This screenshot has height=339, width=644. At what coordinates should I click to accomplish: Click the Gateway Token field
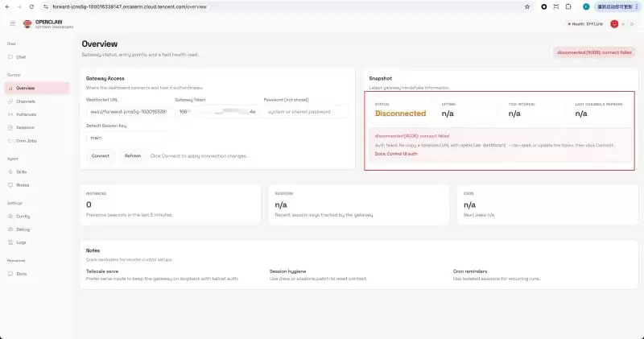coord(217,112)
